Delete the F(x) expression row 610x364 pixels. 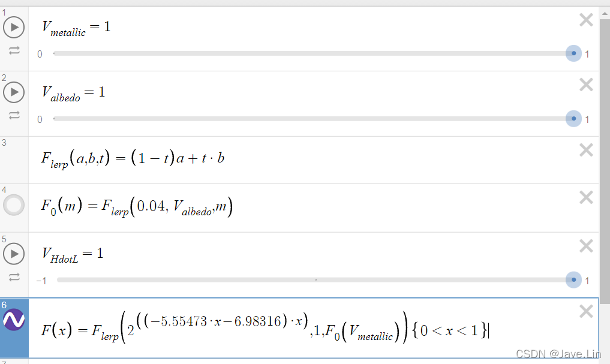pos(586,311)
